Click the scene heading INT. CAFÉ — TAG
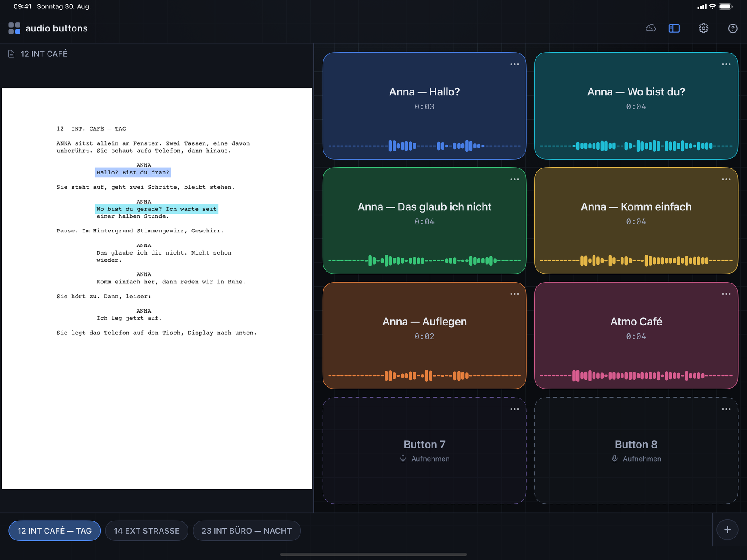 pos(98,129)
